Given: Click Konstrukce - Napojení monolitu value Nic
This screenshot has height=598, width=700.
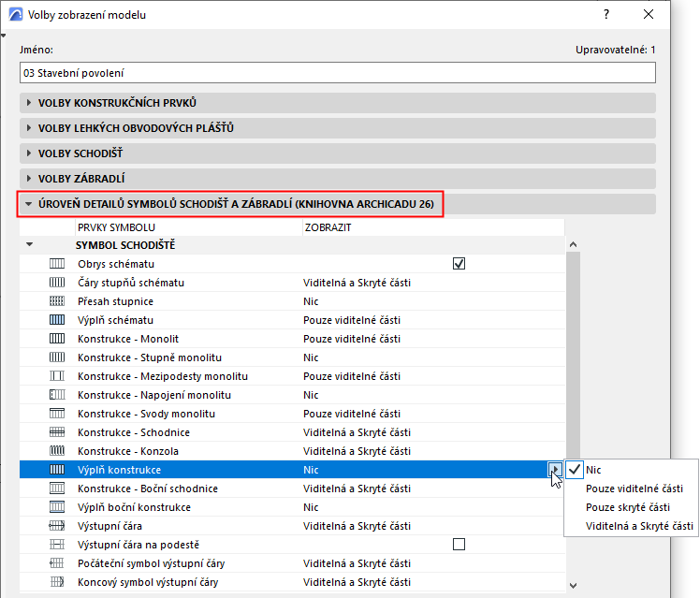Looking at the screenshot, I should coord(311,395).
